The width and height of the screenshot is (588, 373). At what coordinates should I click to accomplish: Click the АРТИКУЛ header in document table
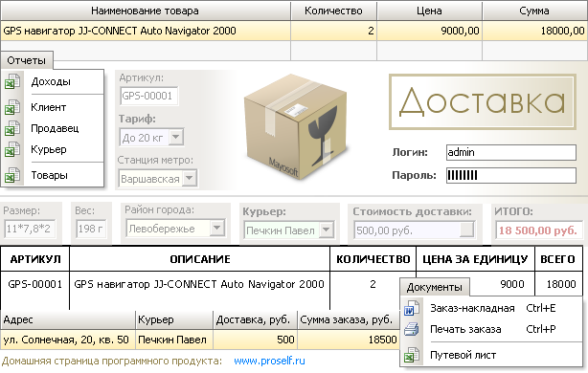(x=35, y=259)
